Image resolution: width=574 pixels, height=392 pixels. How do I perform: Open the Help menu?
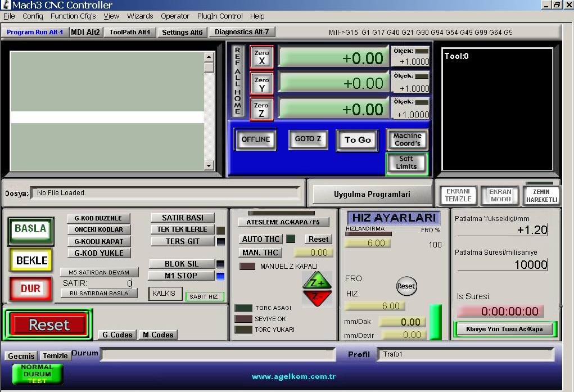(257, 16)
